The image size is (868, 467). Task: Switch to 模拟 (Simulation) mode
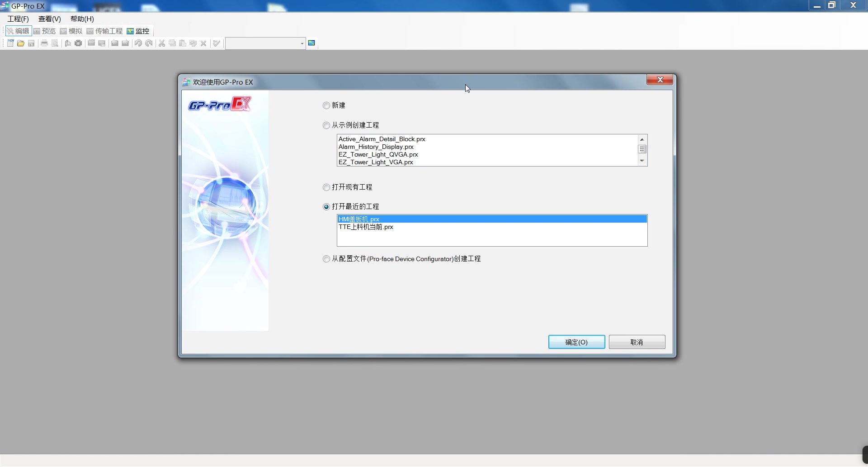click(x=71, y=31)
